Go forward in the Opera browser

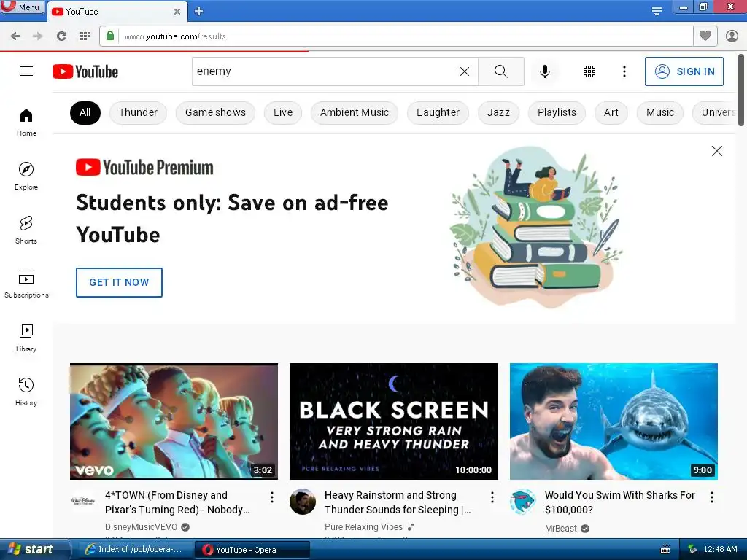click(x=38, y=36)
